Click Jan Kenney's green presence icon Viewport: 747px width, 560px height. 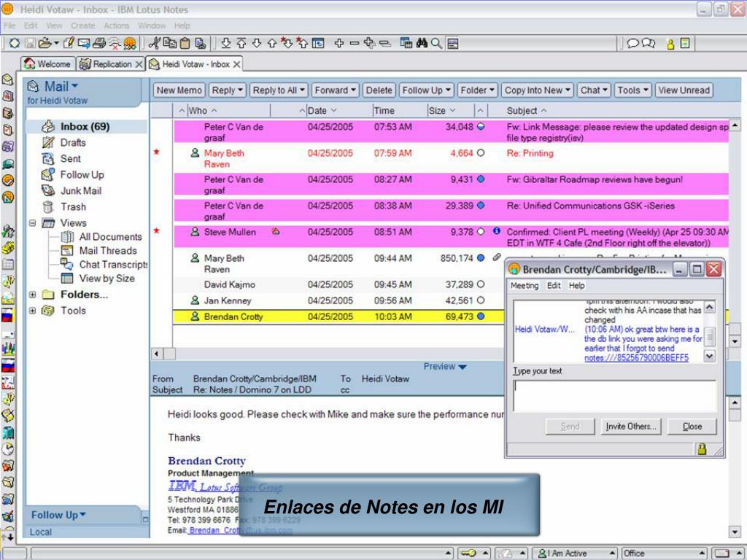pyautogui.click(x=195, y=300)
